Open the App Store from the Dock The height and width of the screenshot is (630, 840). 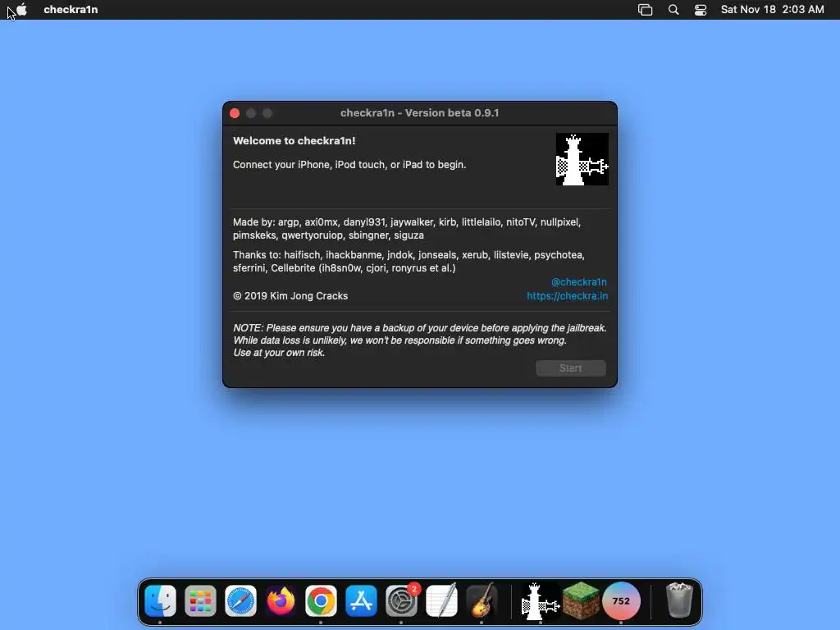361,600
